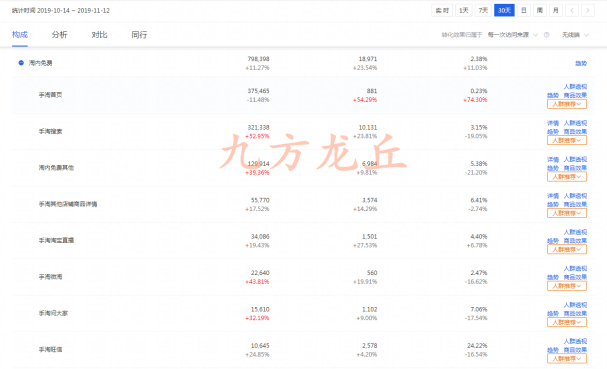Select the 淘内免费其他 source name
The width and height of the screenshot is (607, 369).
[x=56, y=168]
